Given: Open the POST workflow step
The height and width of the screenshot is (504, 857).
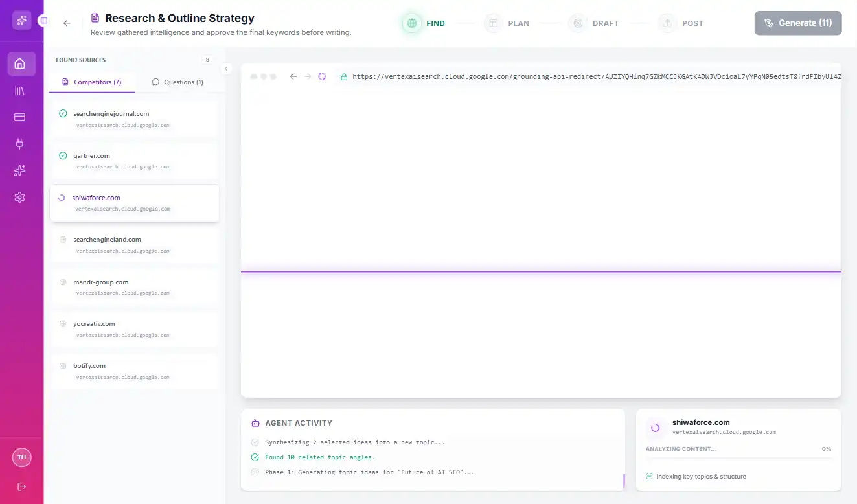Looking at the screenshot, I should pos(682,23).
